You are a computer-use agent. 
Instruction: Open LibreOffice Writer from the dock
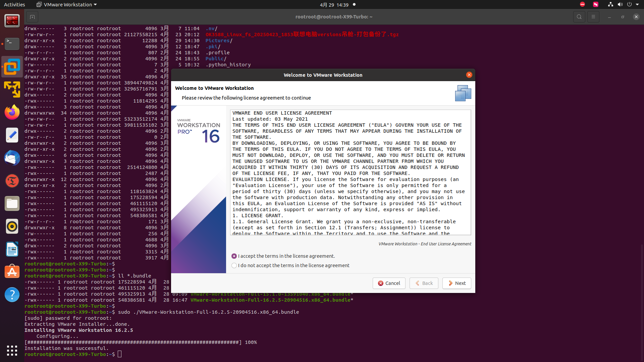[x=12, y=249]
